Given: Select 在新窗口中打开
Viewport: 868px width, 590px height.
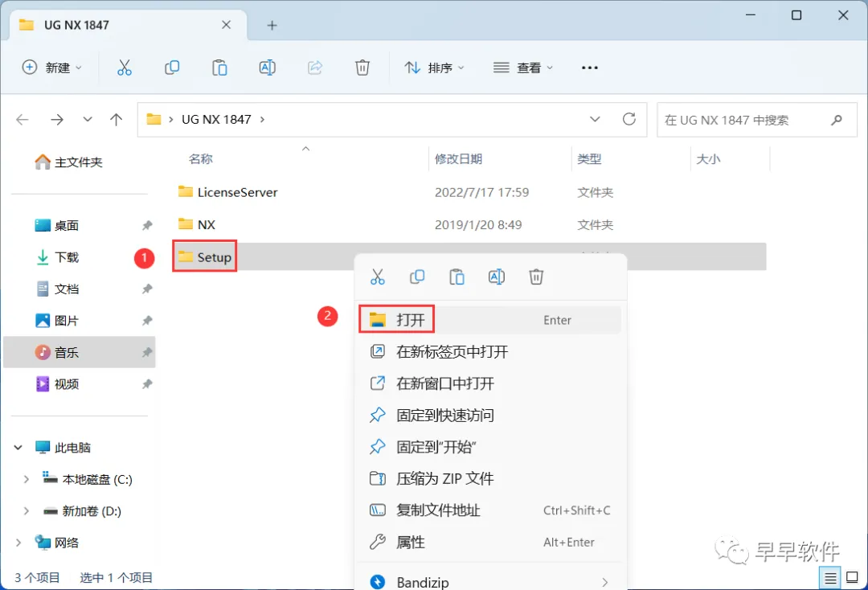Looking at the screenshot, I should (x=490, y=383).
